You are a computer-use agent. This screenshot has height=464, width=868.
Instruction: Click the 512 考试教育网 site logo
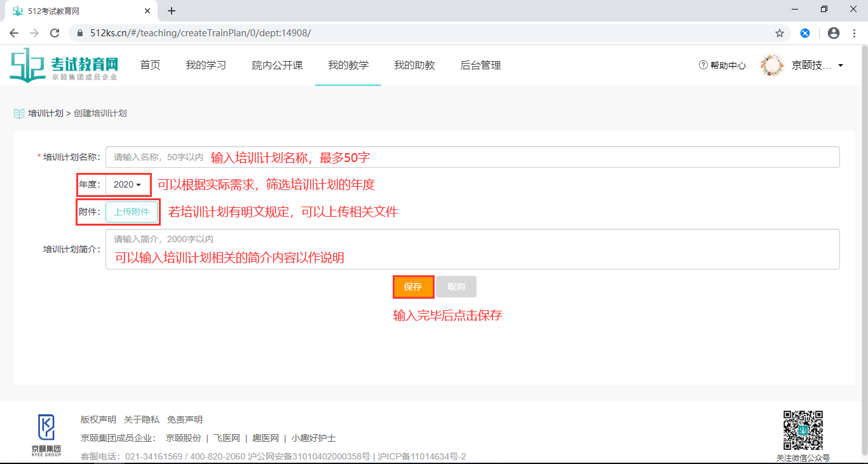tap(64, 65)
